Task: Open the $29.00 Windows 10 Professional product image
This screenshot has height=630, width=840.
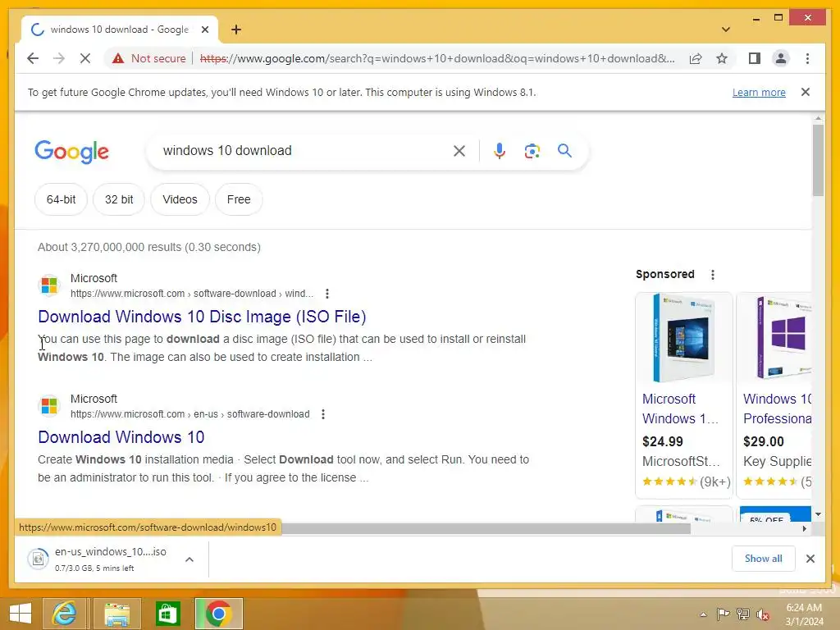Action: 776,338
